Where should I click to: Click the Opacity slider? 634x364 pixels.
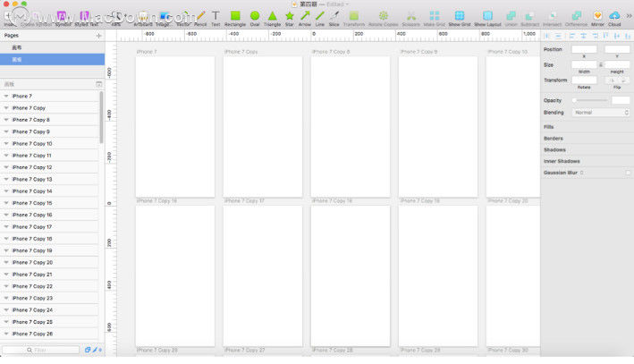tap(591, 100)
